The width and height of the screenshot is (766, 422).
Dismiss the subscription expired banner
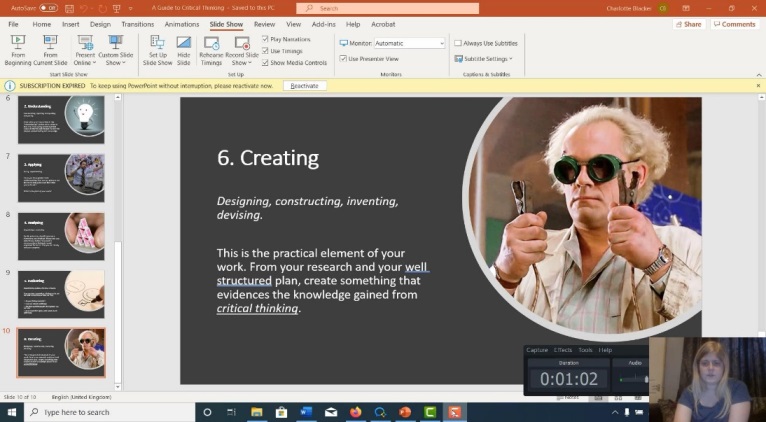point(758,86)
